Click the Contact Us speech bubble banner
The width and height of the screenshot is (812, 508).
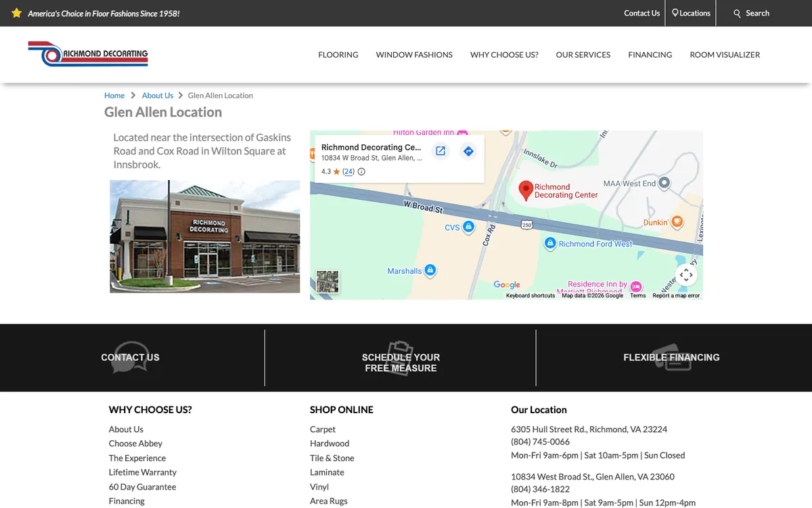pos(130,358)
